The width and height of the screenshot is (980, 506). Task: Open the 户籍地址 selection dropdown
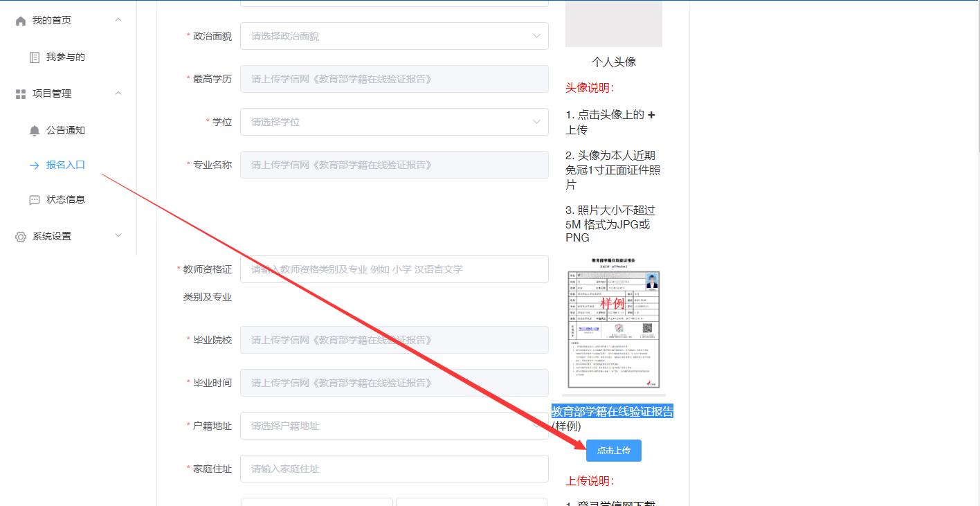394,426
